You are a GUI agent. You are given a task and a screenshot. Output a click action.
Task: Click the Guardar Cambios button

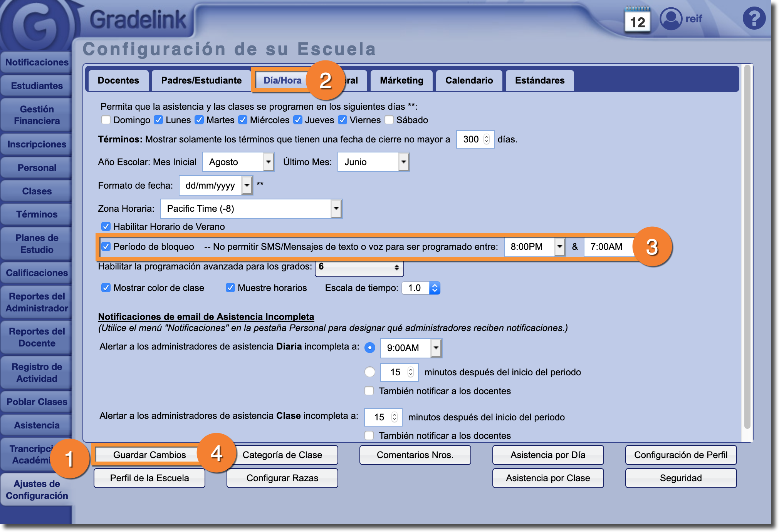click(x=149, y=455)
